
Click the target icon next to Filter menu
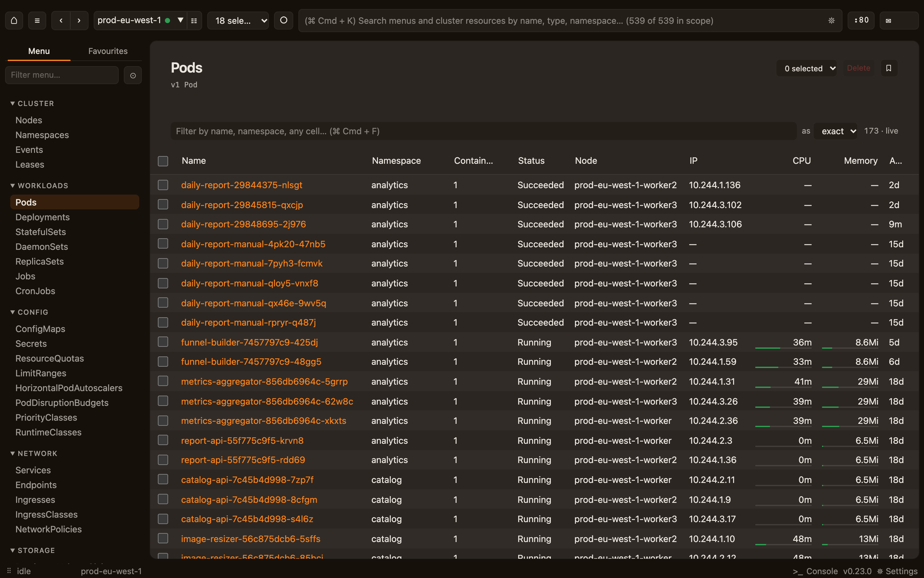[133, 75]
